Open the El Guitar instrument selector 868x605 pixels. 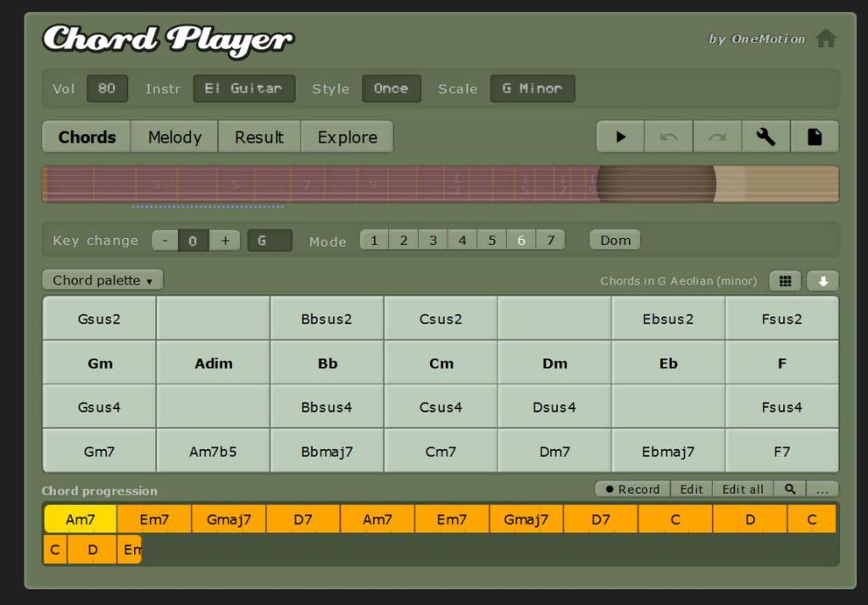tap(243, 89)
